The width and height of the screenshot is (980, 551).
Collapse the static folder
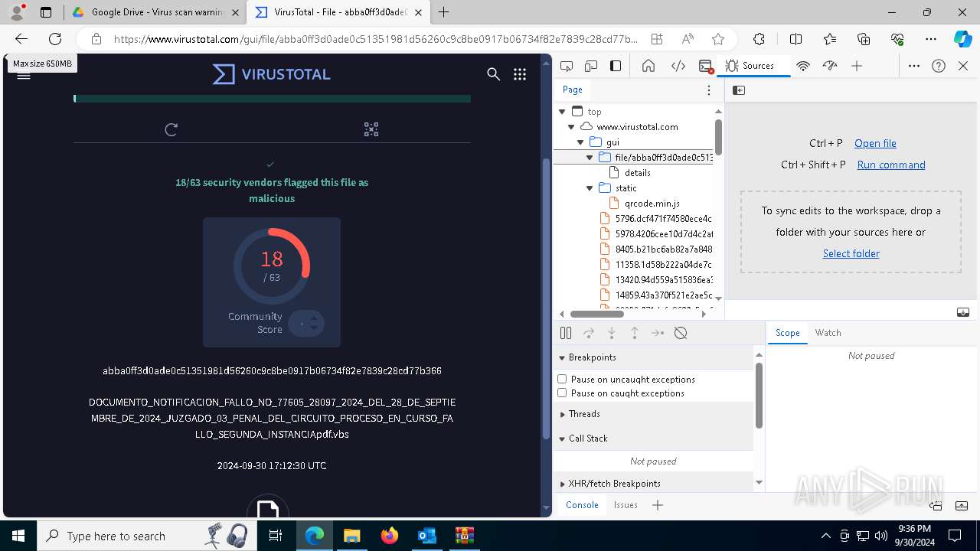(590, 188)
